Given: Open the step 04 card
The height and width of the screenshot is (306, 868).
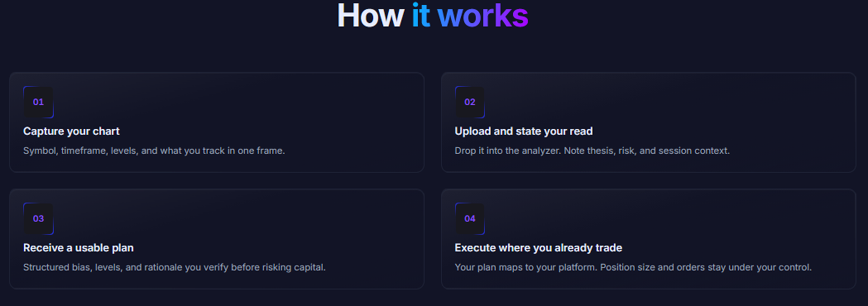Looking at the screenshot, I should [x=648, y=239].
